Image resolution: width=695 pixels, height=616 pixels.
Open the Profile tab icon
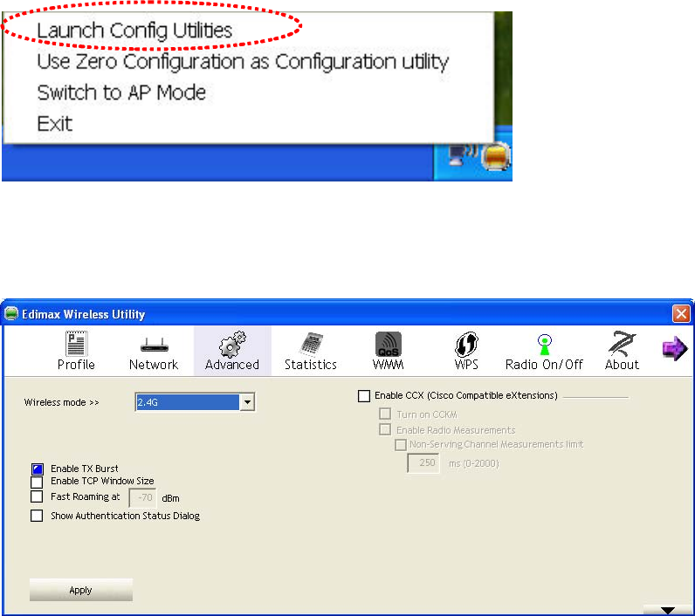click(76, 344)
